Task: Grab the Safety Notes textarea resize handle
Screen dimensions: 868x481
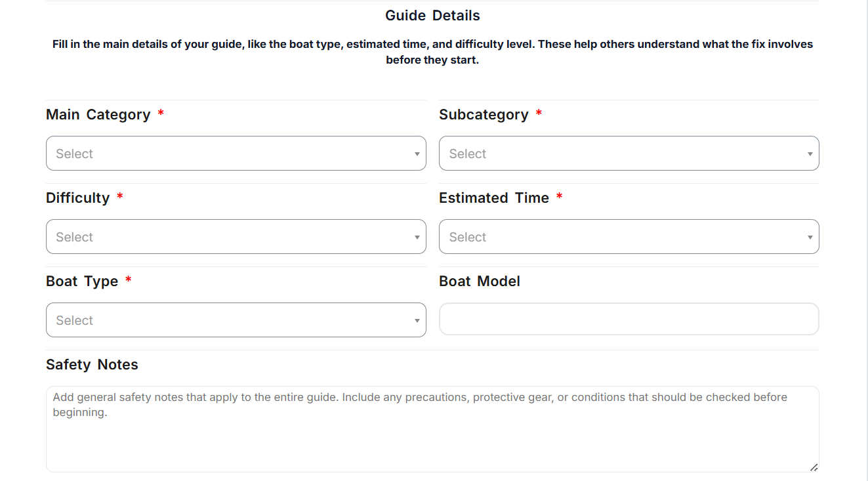Action: coord(814,467)
